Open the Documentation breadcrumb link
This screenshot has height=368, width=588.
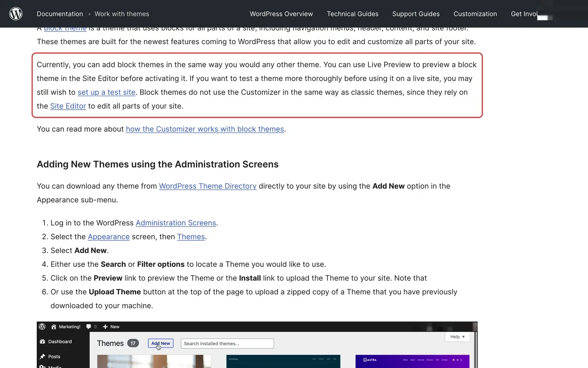pyautogui.click(x=60, y=14)
